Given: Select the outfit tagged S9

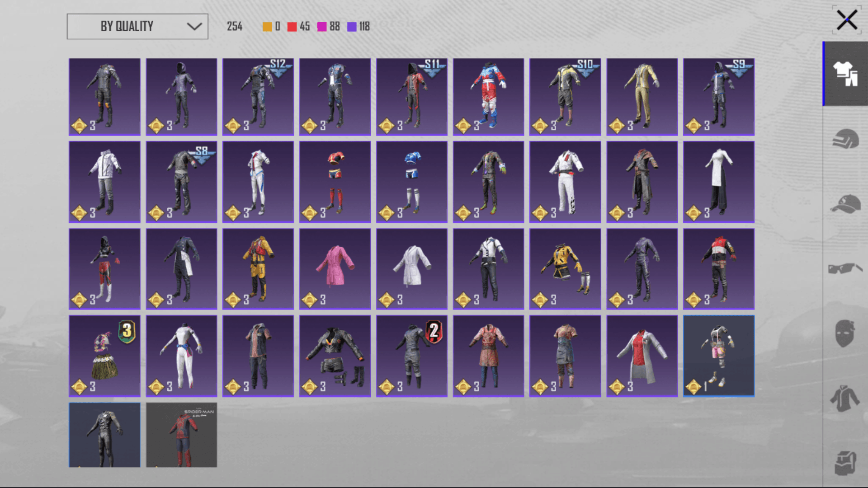Looking at the screenshot, I should tap(719, 97).
